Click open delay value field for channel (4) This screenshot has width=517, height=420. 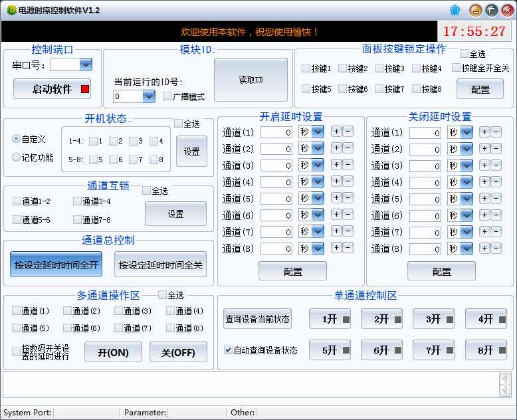(x=276, y=182)
